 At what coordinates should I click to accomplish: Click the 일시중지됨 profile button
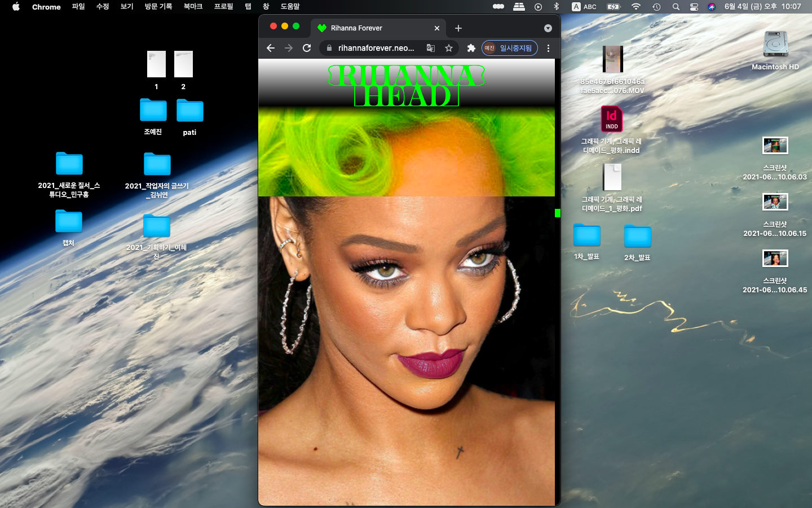click(x=510, y=48)
